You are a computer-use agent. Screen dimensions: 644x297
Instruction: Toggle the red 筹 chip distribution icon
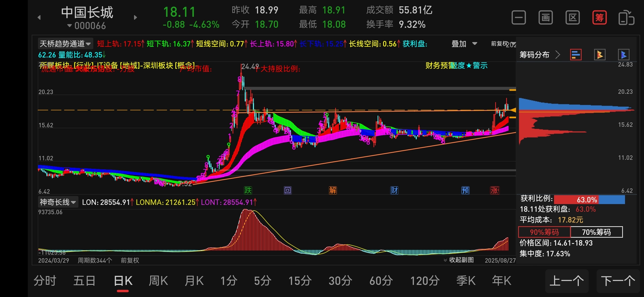point(599,18)
